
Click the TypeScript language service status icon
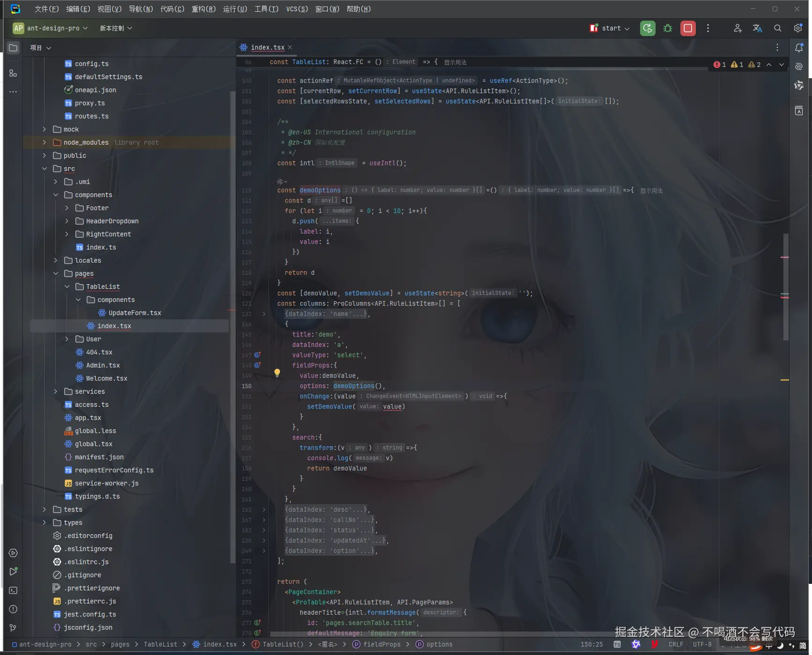[617, 644]
